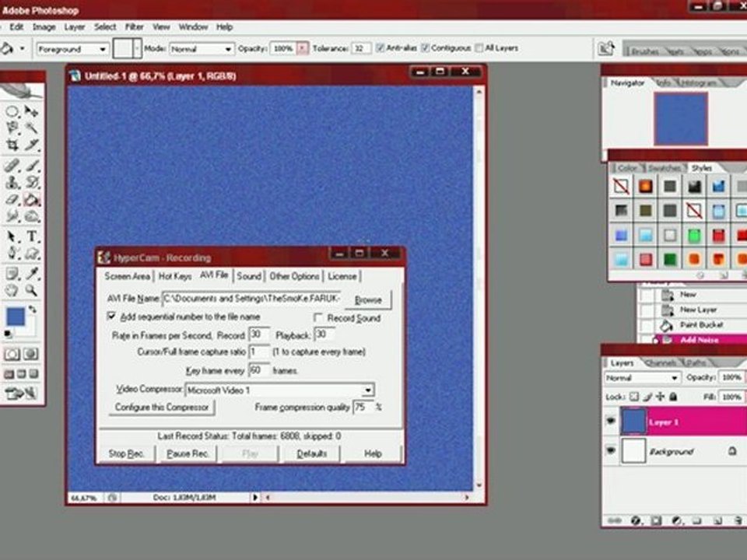This screenshot has height=560, width=747.
Task: Select the Type tool
Action: click(31, 236)
